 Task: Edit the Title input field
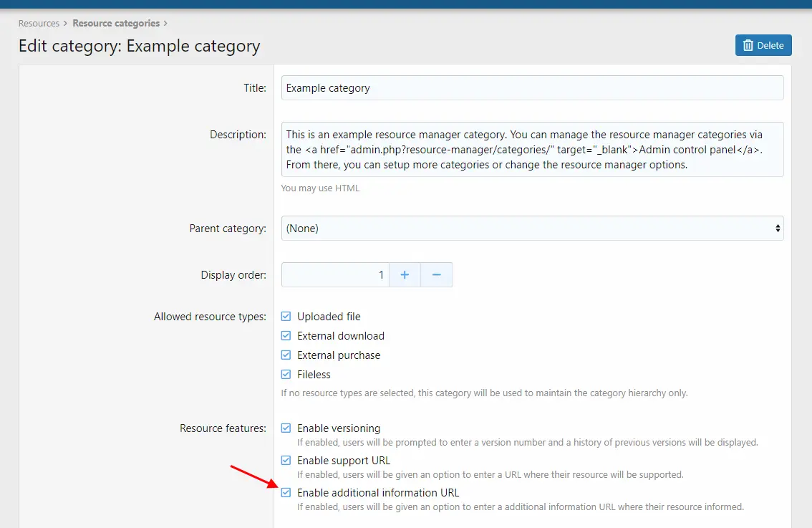tap(532, 88)
